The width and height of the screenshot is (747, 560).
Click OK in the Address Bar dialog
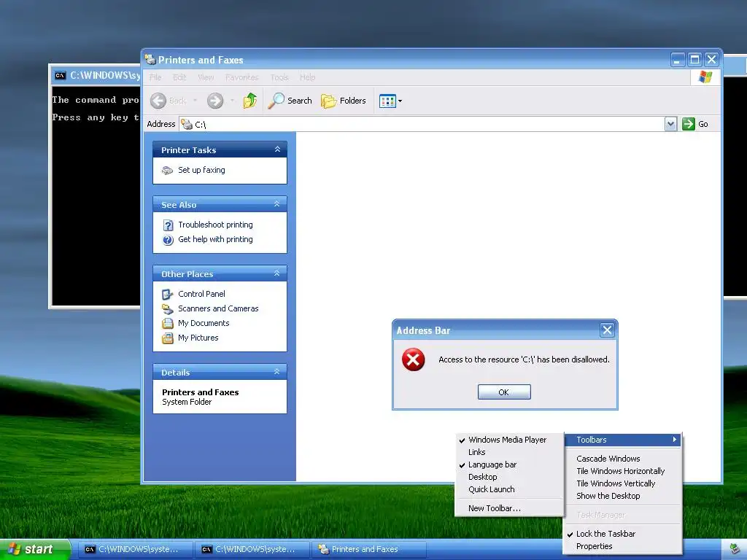(x=504, y=392)
